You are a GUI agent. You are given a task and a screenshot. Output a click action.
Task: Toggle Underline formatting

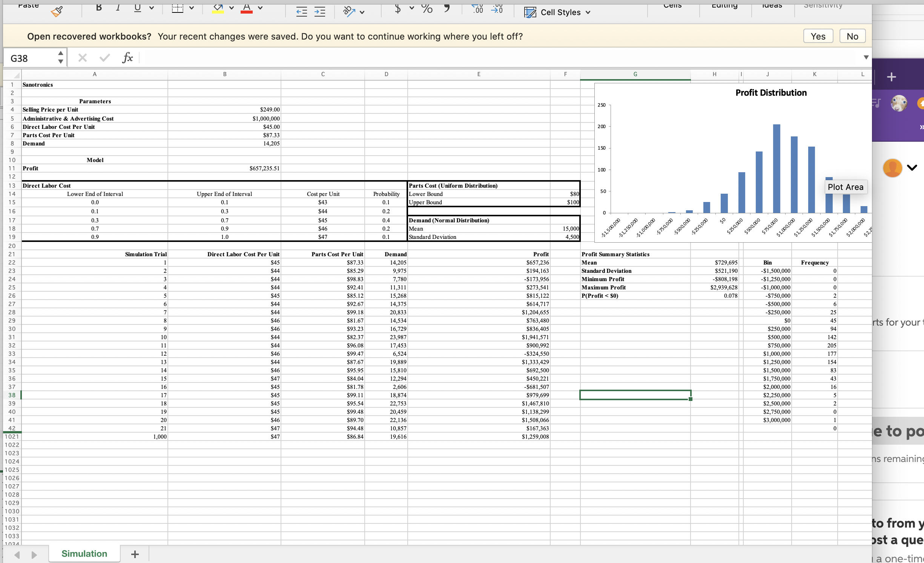click(x=138, y=8)
